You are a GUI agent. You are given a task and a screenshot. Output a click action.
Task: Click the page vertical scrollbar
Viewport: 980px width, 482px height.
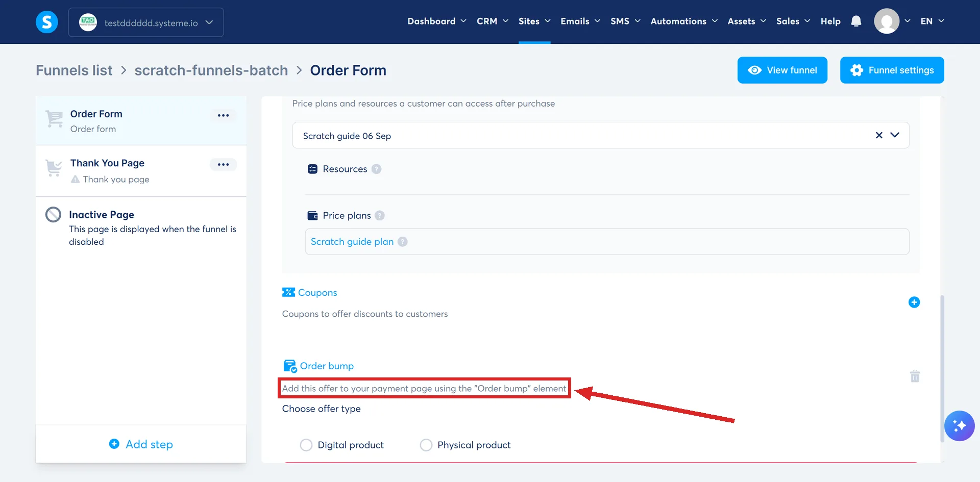point(942,368)
